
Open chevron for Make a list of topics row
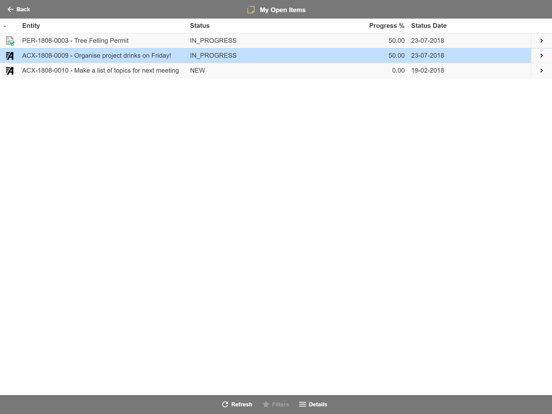coord(541,70)
